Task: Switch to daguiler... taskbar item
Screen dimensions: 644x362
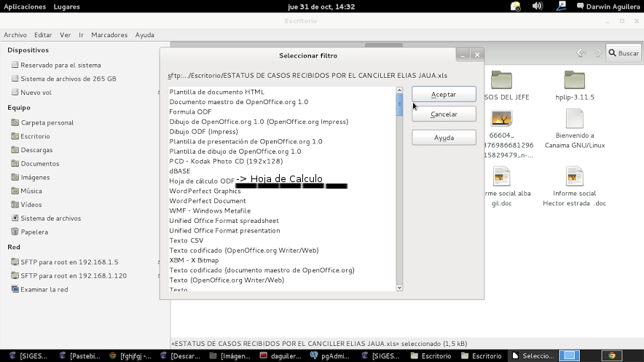Action: pyautogui.click(x=281, y=356)
